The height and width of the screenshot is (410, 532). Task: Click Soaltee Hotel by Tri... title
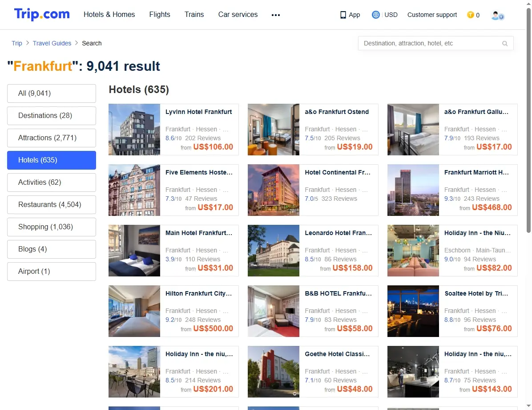click(476, 293)
